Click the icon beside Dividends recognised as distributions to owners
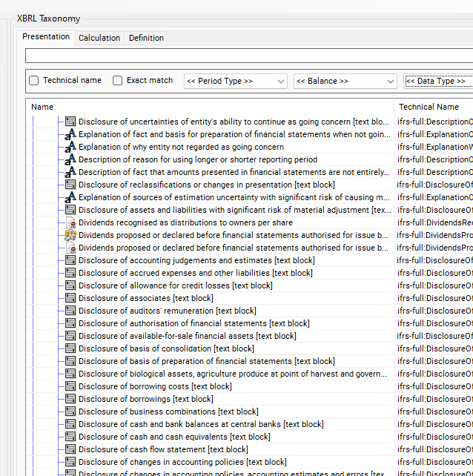Image resolution: width=473 pixels, height=476 pixels. pos(70,222)
